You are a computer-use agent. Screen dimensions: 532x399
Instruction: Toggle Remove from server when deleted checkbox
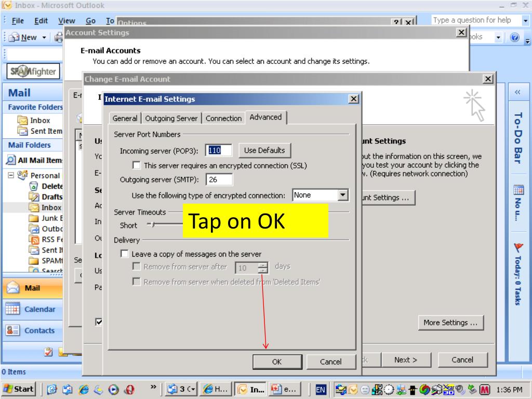coord(137,282)
